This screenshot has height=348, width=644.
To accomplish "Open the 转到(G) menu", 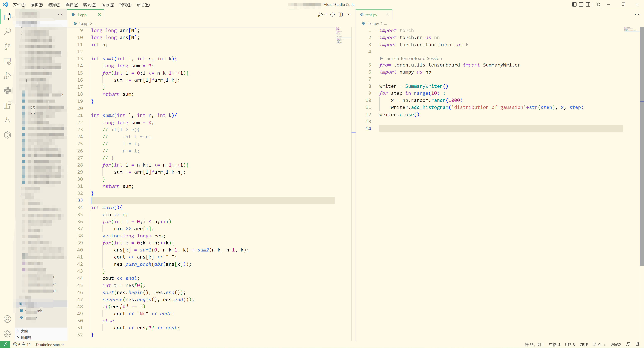I will pos(90,5).
